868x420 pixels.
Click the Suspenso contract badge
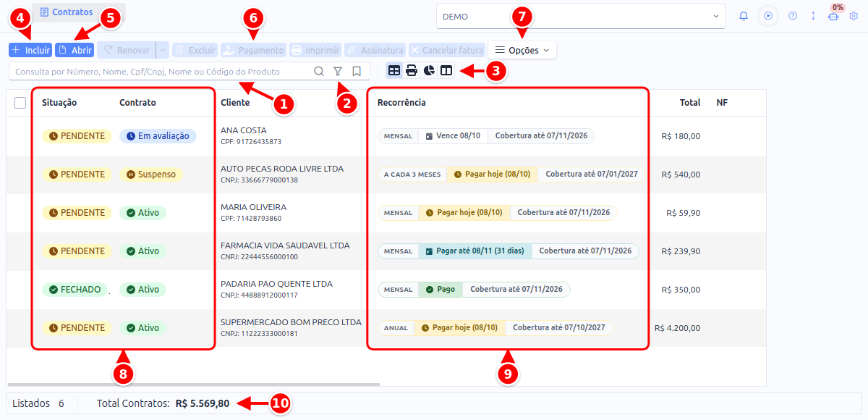[151, 175]
